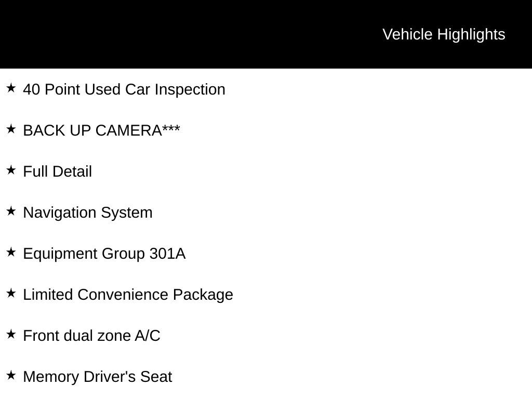Click the star bullet beside Front dual zone A/C
532x399 pixels.
pyautogui.click(x=11, y=335)
